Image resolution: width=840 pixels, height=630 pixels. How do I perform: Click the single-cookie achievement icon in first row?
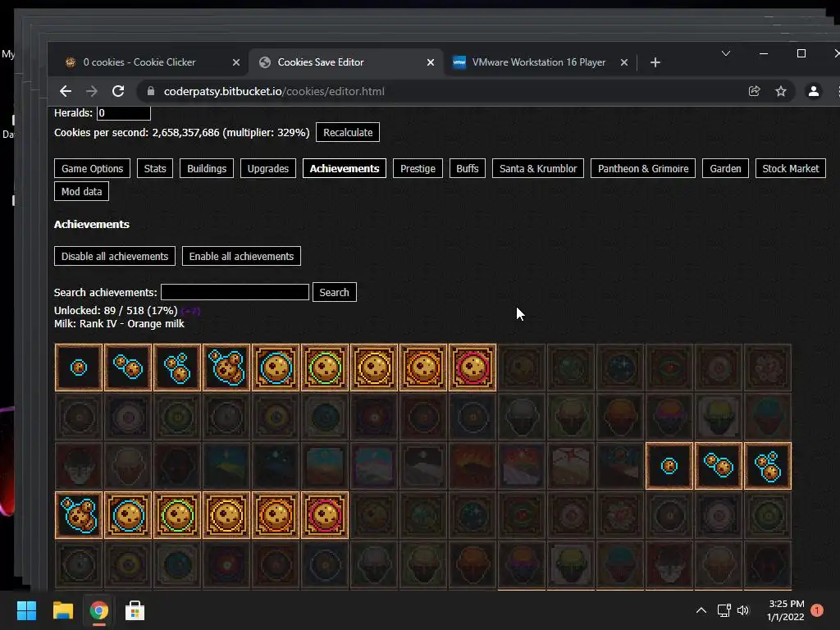click(x=79, y=367)
